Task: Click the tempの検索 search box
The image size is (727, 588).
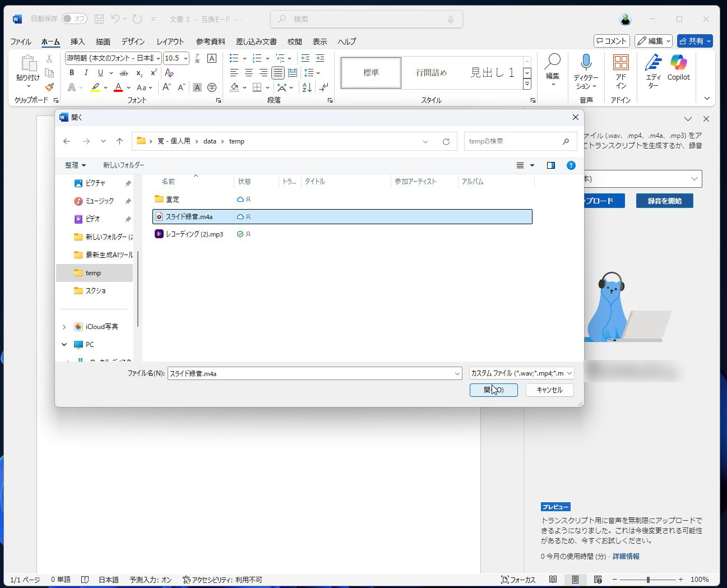Action: click(520, 141)
